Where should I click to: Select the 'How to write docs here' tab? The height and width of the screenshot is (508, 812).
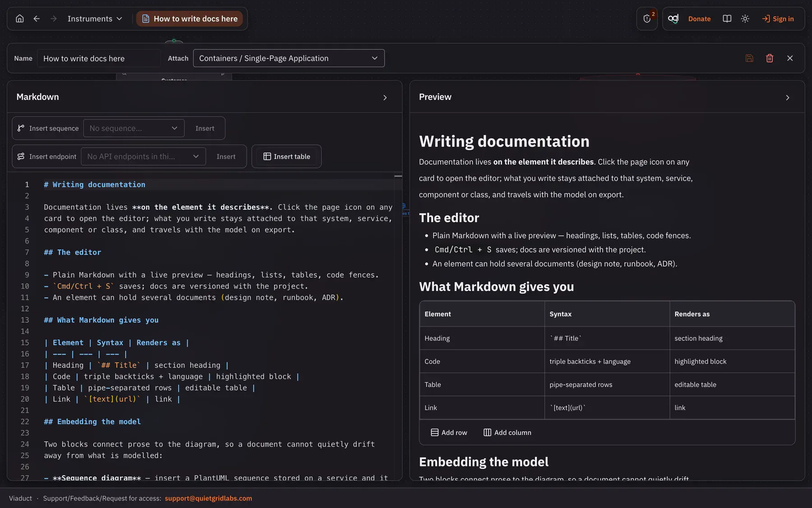189,19
